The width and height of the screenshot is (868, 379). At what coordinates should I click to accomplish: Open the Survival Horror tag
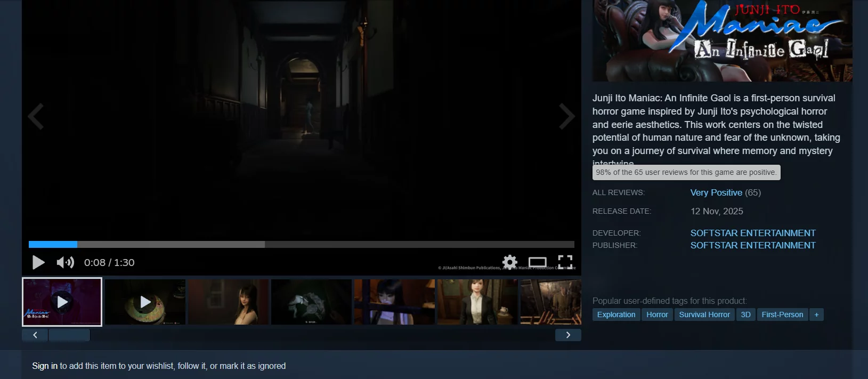[704, 315]
